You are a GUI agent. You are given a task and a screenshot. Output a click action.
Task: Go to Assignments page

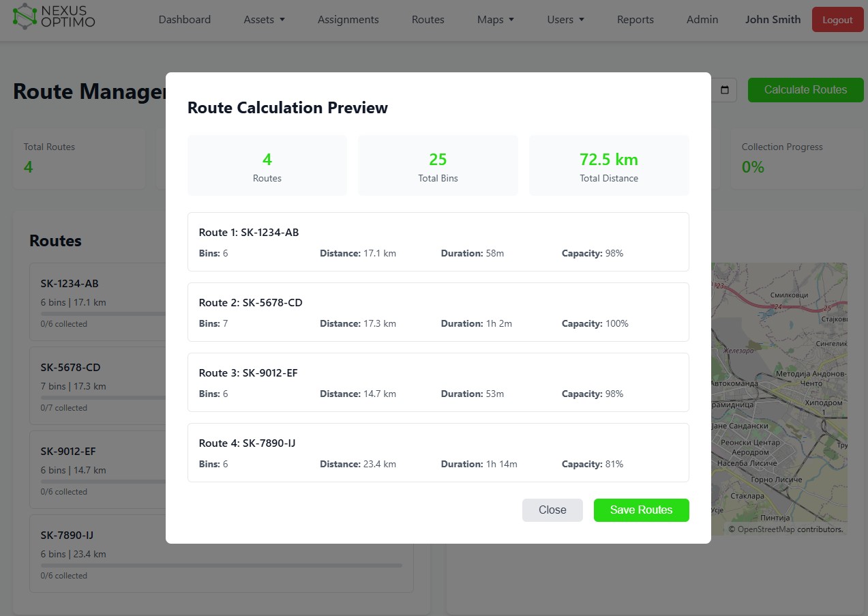point(348,20)
